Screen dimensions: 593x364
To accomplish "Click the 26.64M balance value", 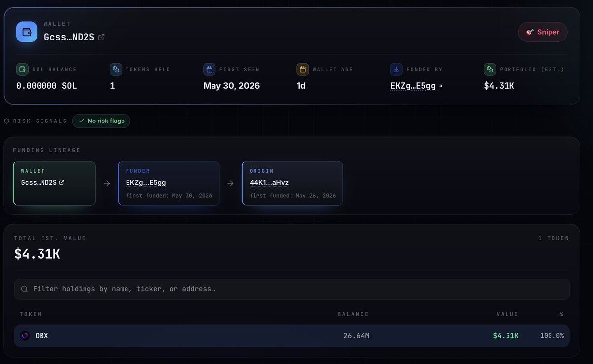I will tap(356, 336).
